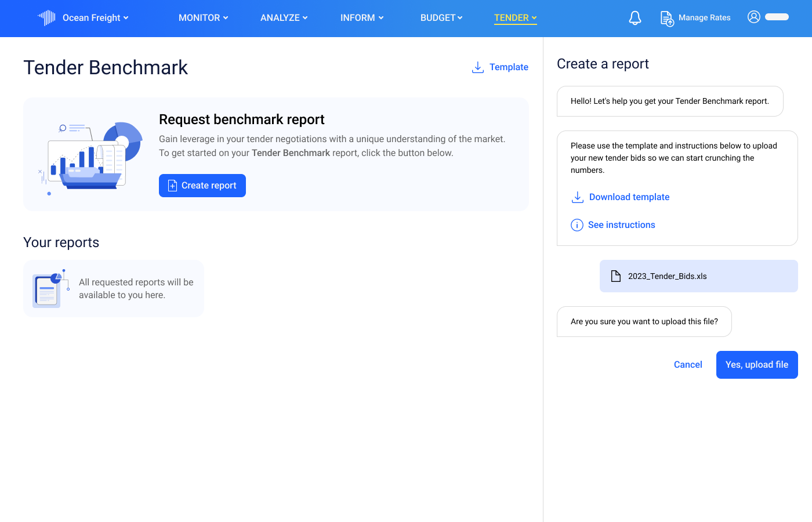Open the MONITOR menu
812x522 pixels.
(x=203, y=17)
